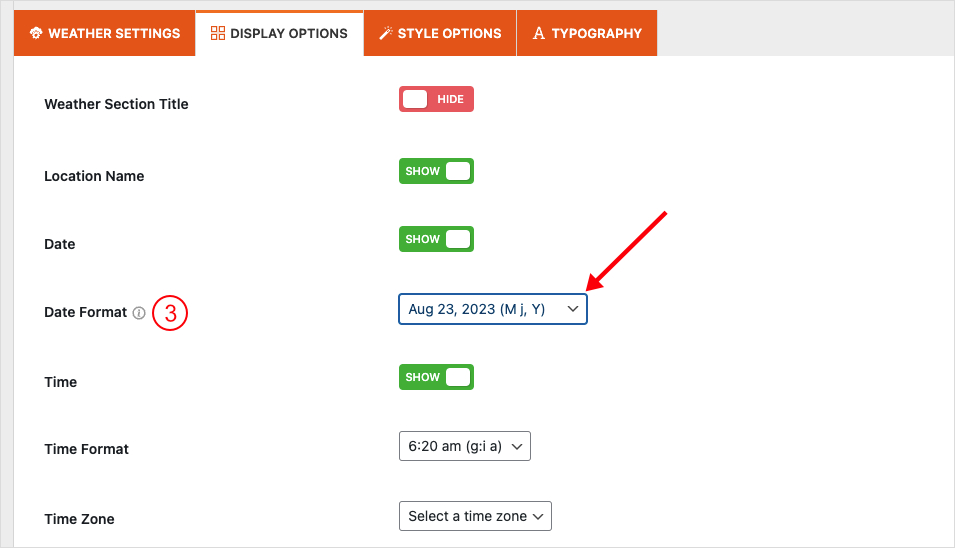Disable the Date show toggle
Screen dimensions: 955x548
[x=436, y=239]
